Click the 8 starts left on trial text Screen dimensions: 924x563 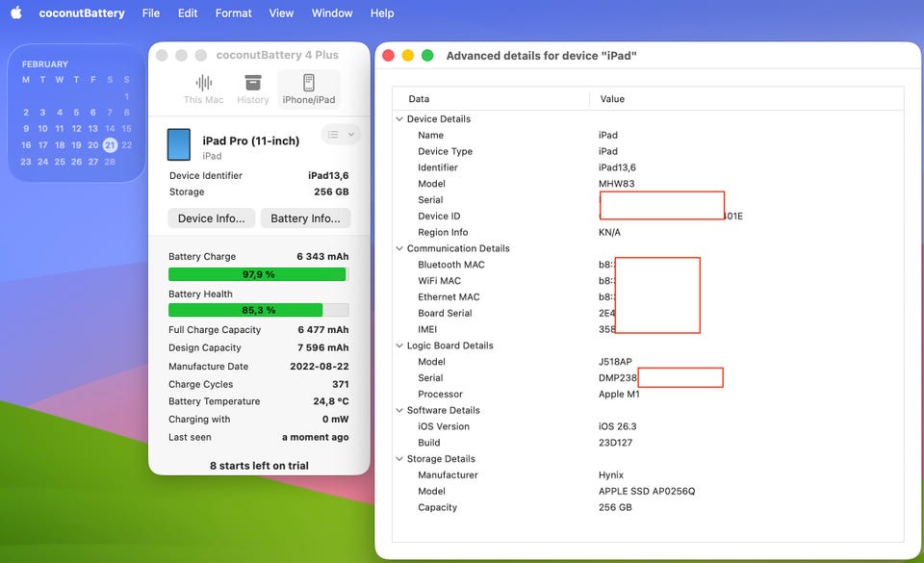coord(259,465)
